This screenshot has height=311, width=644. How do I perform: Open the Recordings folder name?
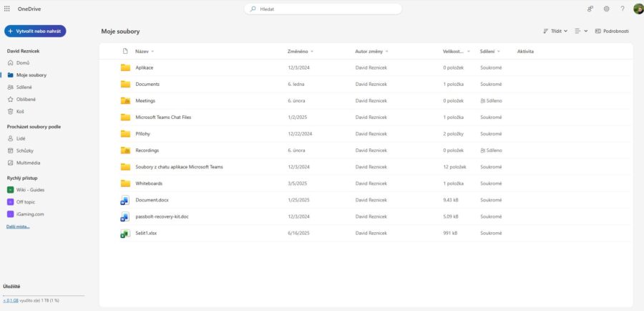(147, 150)
